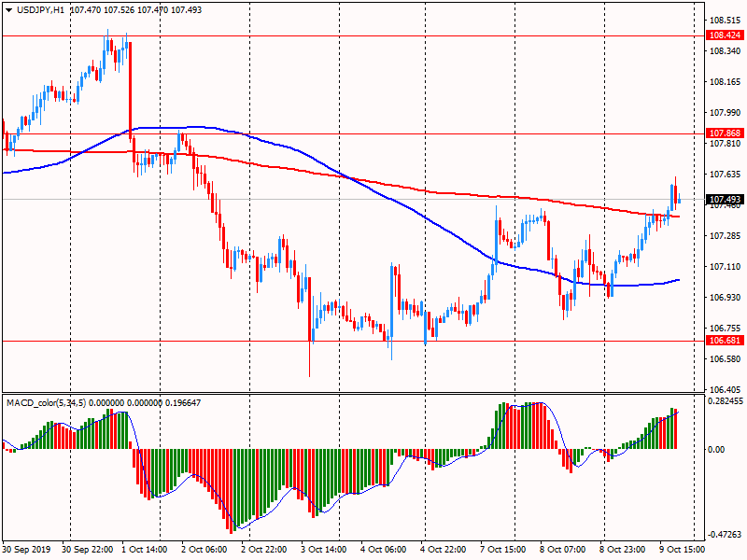
Task: Click the 2 Oct 22:00 time label
Action: [x=264, y=550]
